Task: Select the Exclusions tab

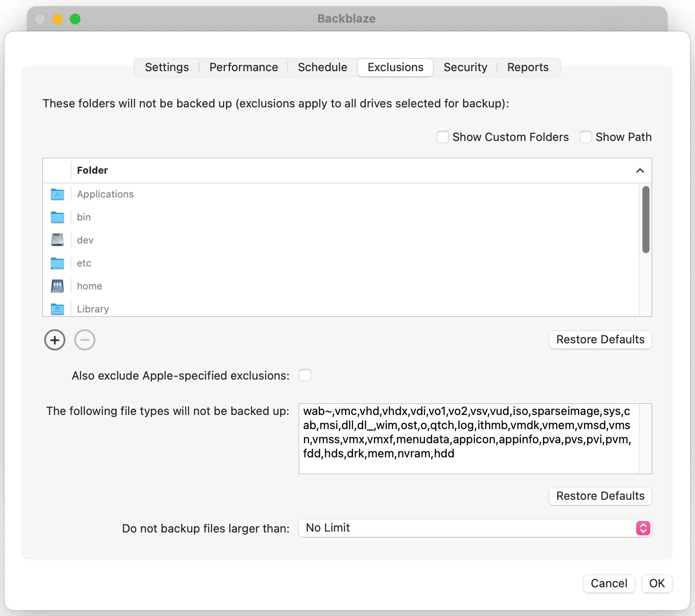Action: tap(395, 67)
